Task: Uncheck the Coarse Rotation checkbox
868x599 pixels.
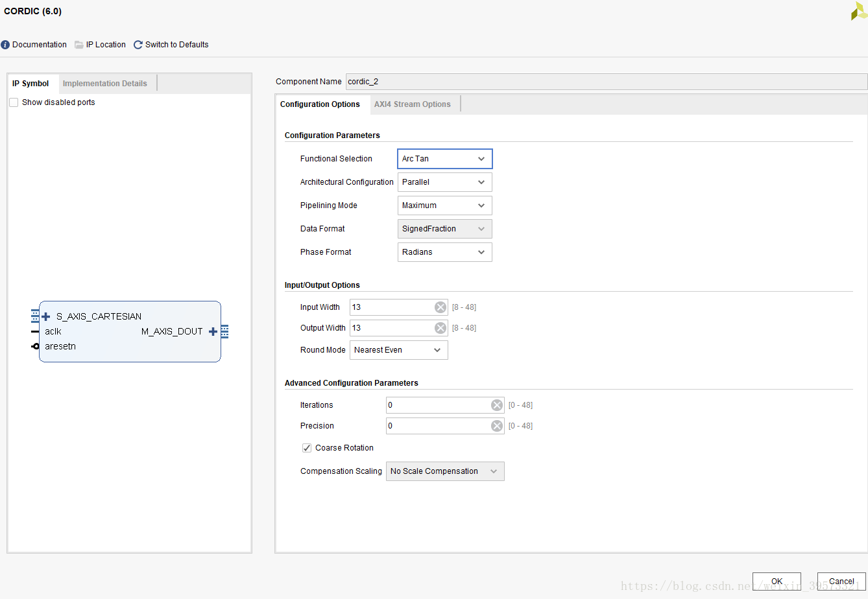Action: click(x=307, y=448)
